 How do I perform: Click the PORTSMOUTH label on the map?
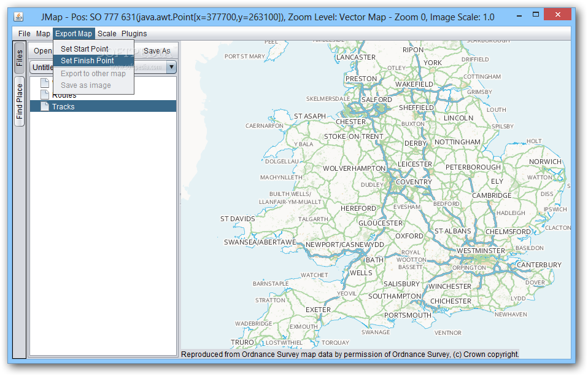[408, 316]
